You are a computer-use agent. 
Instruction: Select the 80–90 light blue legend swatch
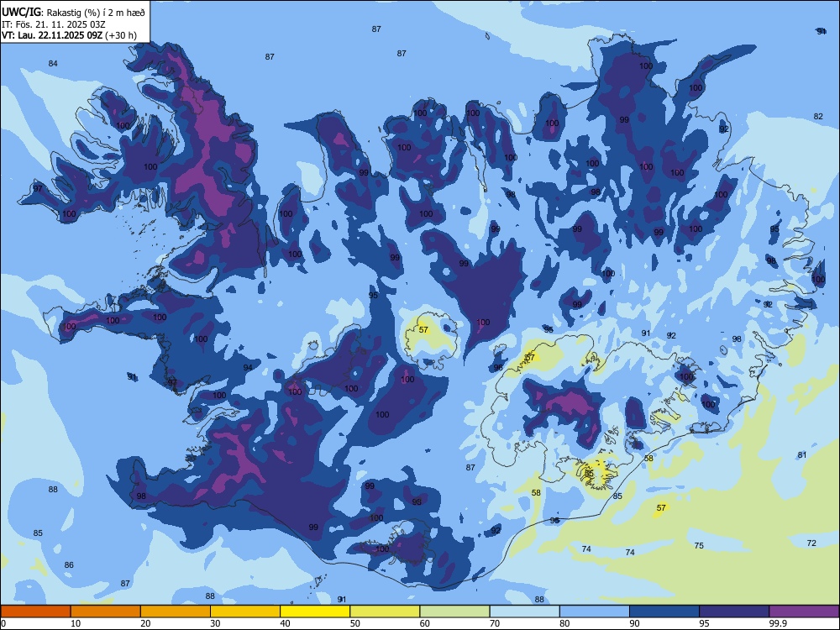click(x=595, y=612)
